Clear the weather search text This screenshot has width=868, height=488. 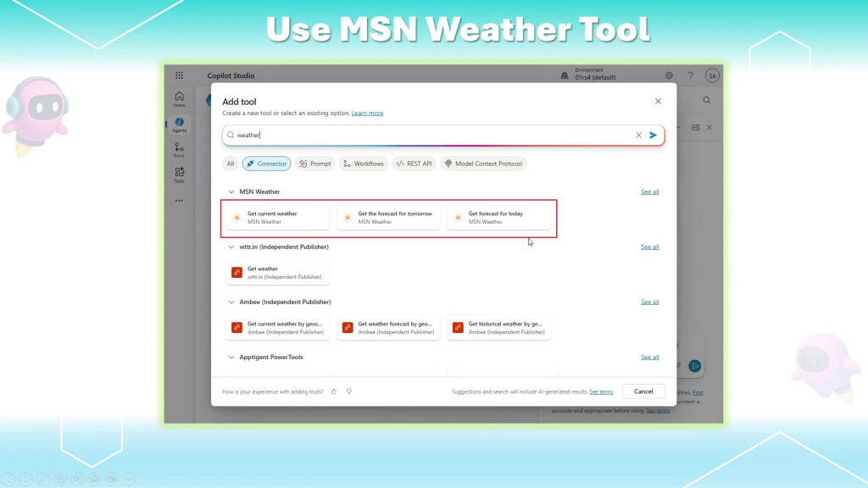pyautogui.click(x=638, y=135)
